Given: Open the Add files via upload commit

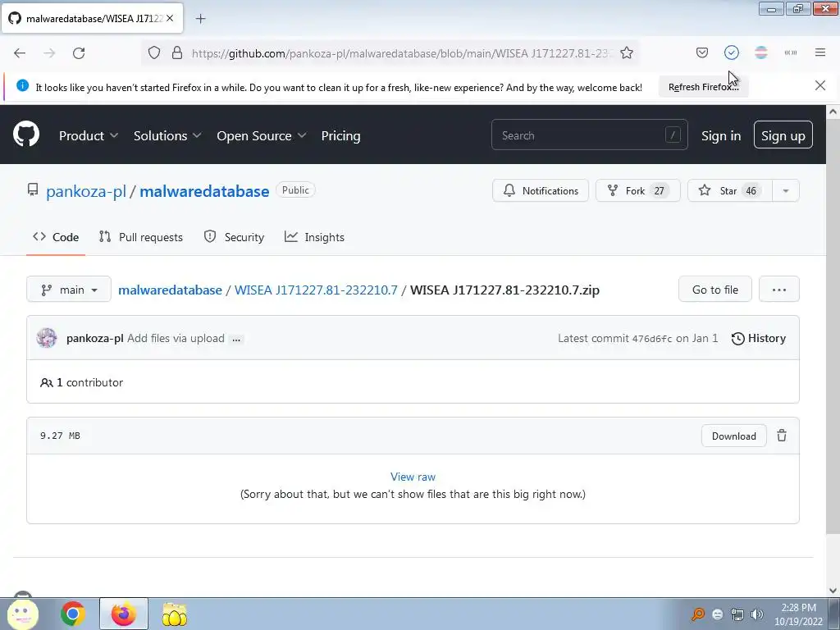Looking at the screenshot, I should tap(176, 338).
